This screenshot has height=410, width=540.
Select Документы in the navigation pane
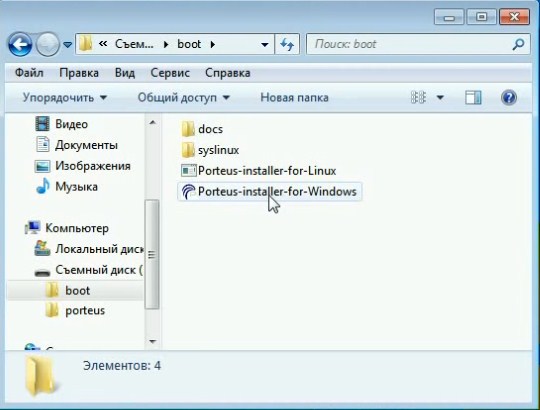[86, 145]
